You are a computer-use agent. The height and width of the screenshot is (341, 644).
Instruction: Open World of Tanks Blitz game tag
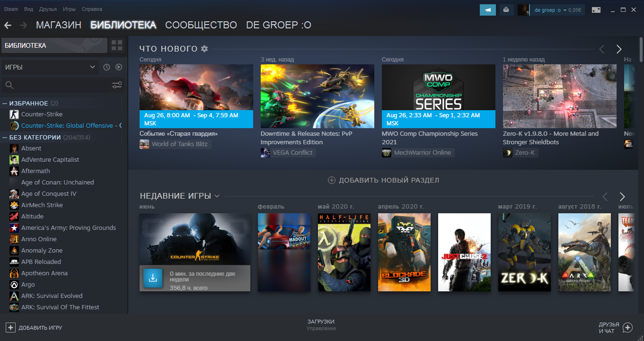coord(175,144)
